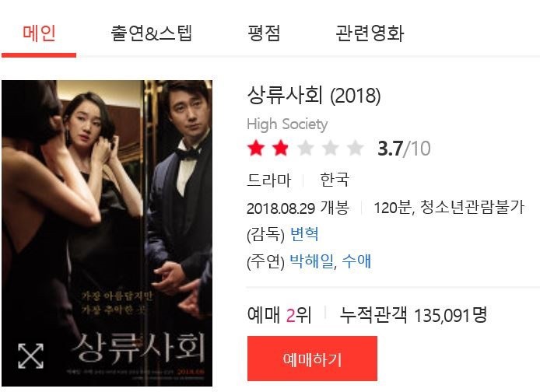Select the third gray rating star

(x=306, y=148)
